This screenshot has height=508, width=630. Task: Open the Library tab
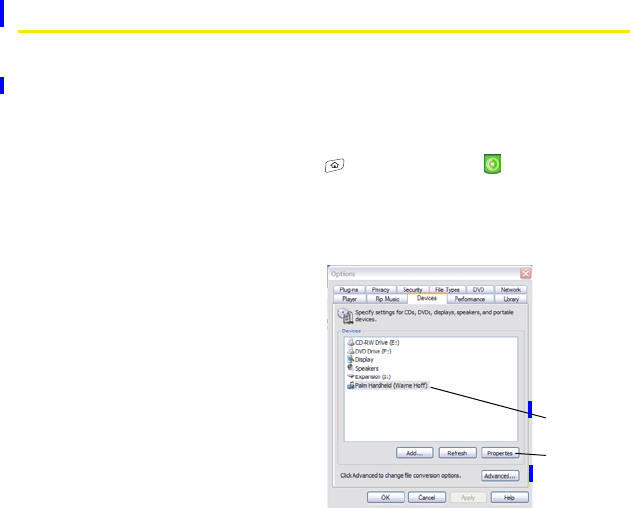tap(511, 299)
